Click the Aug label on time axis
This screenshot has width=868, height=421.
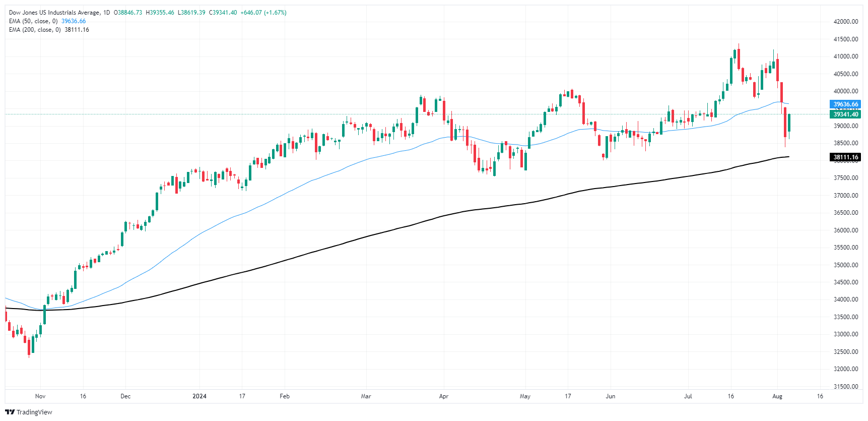pos(777,396)
